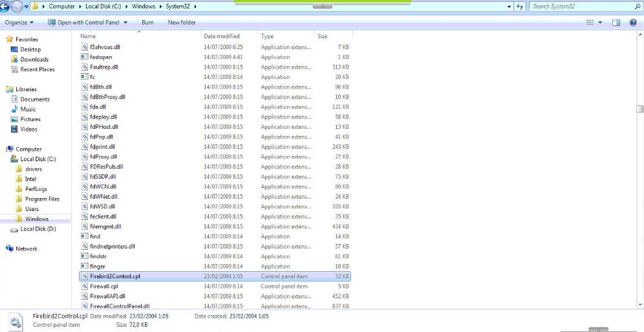Sort files by Date modified column

pyautogui.click(x=222, y=36)
